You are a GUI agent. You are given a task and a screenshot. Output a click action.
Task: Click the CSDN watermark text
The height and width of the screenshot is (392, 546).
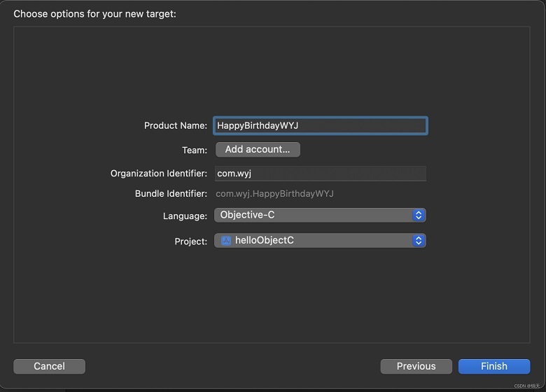(526, 386)
